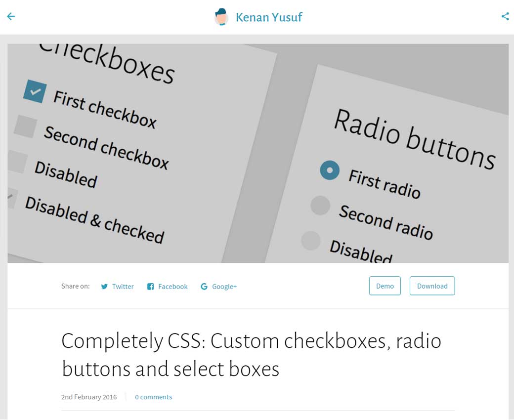This screenshot has height=420, width=514.
Task: Click the Google+ G icon
Action: 204,287
